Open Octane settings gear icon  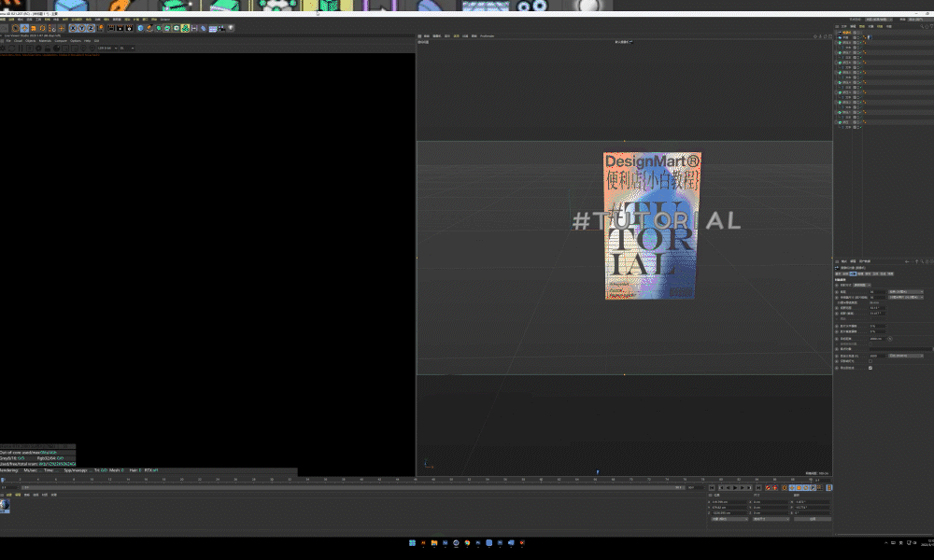pyautogui.click(x=38, y=49)
